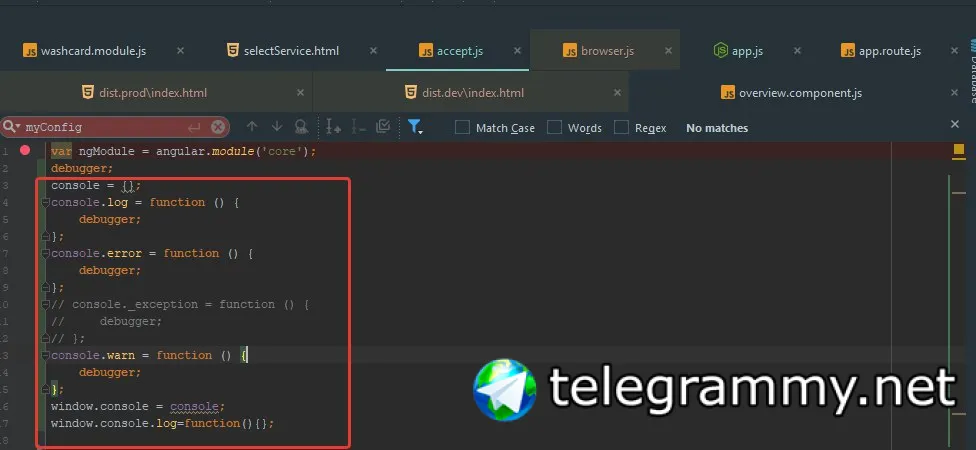Open search history magnifier dropdown
Image resolution: width=976 pixels, height=450 pixels.
point(12,127)
